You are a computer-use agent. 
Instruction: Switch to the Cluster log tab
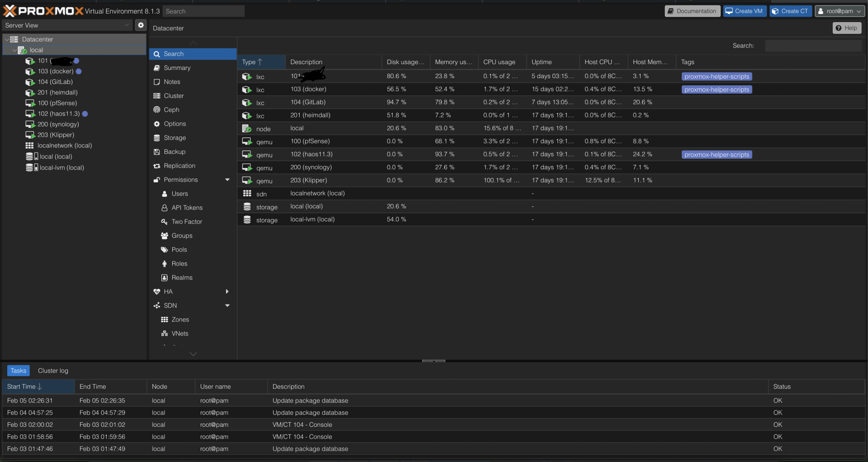[53, 371]
